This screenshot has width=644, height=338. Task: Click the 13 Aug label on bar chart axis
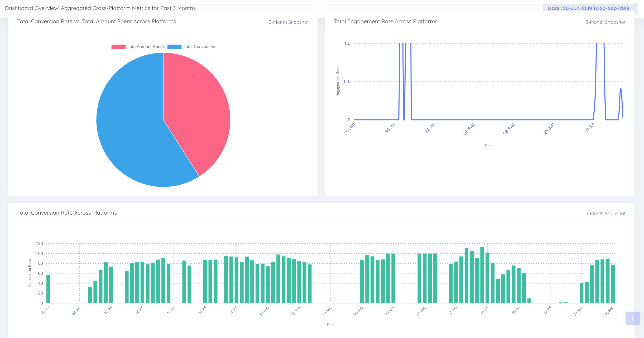pyautogui.click(x=327, y=311)
